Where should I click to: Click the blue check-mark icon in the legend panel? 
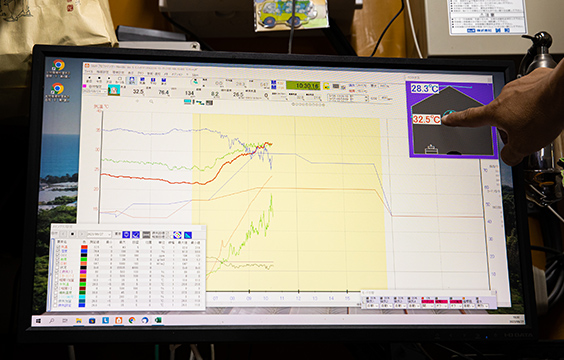tap(136, 234)
